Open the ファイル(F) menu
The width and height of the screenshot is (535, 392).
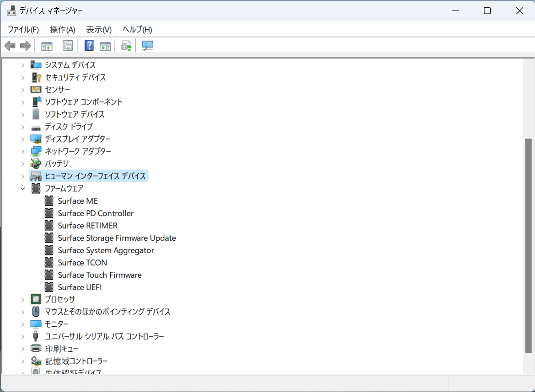click(23, 30)
